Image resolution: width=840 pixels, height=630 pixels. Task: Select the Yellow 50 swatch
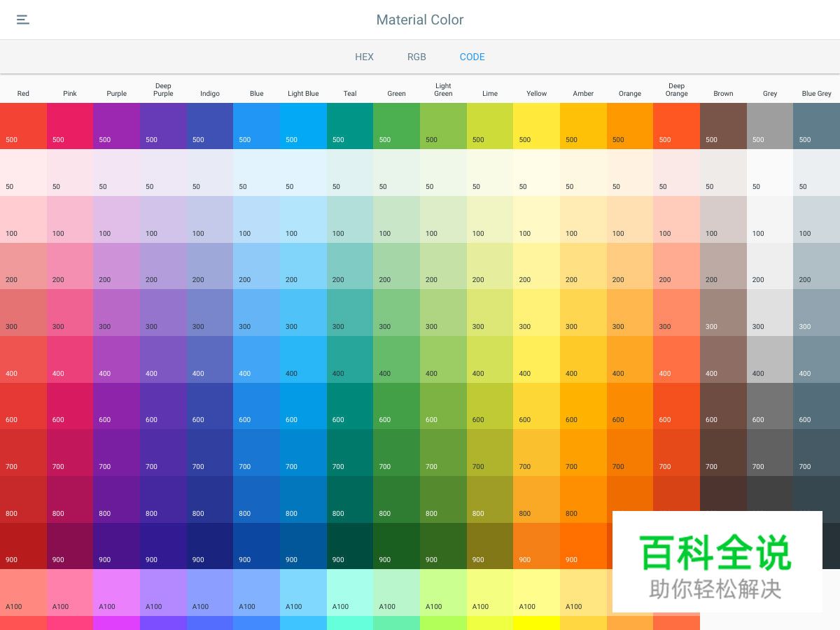coord(536,173)
